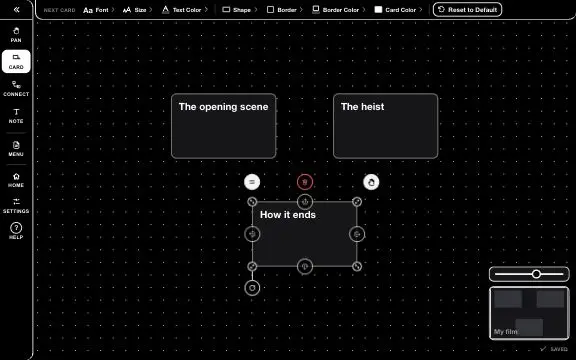Click bottom-left resize handle of selected card

(x=252, y=266)
